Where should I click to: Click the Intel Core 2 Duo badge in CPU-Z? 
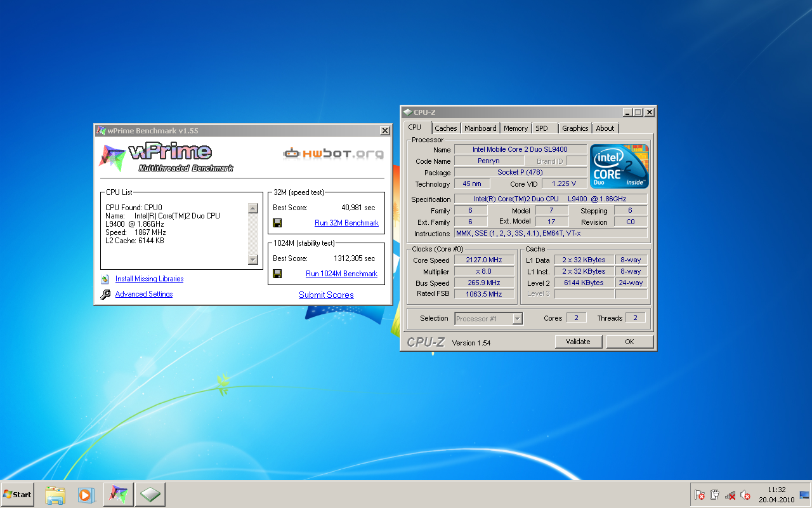point(619,166)
